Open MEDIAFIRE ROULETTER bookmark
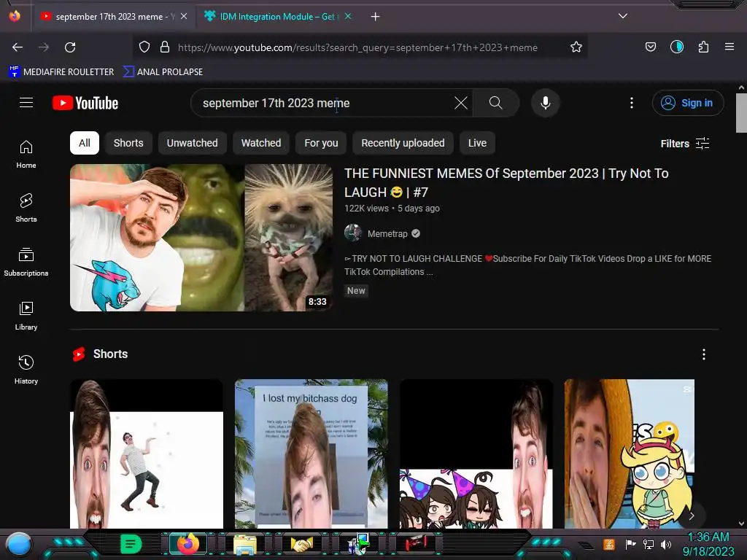The width and height of the screenshot is (747, 560). pyautogui.click(x=61, y=72)
